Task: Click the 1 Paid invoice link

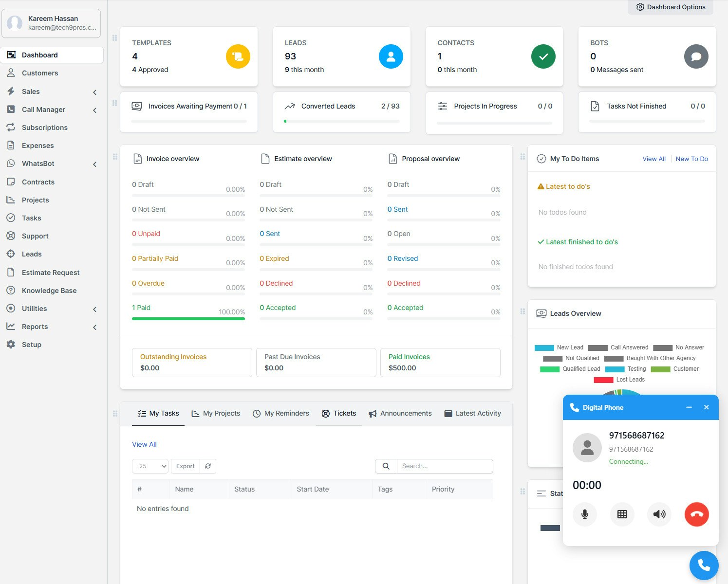Action: point(141,308)
